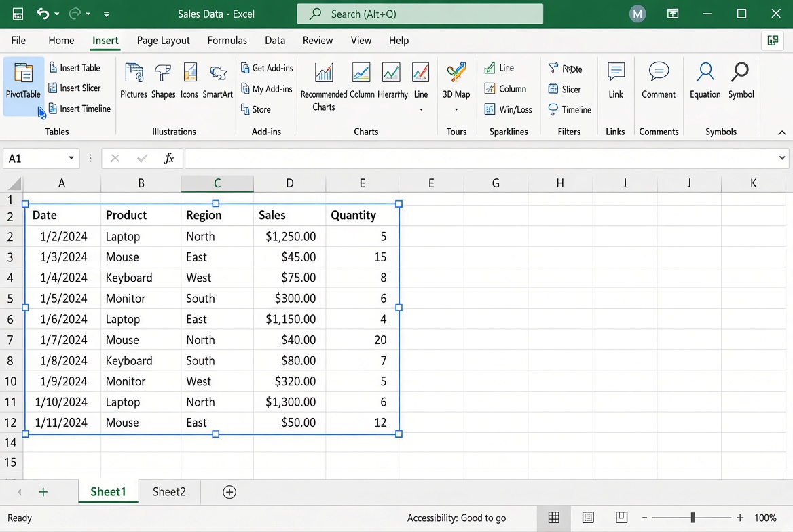Insert Pictures from Illustrations group
The width and height of the screenshot is (793, 532).
tap(134, 81)
